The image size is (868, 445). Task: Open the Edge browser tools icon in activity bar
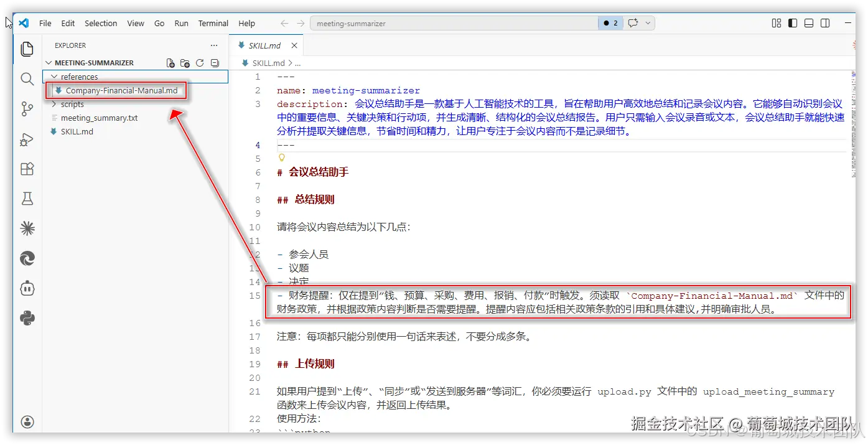point(27,259)
